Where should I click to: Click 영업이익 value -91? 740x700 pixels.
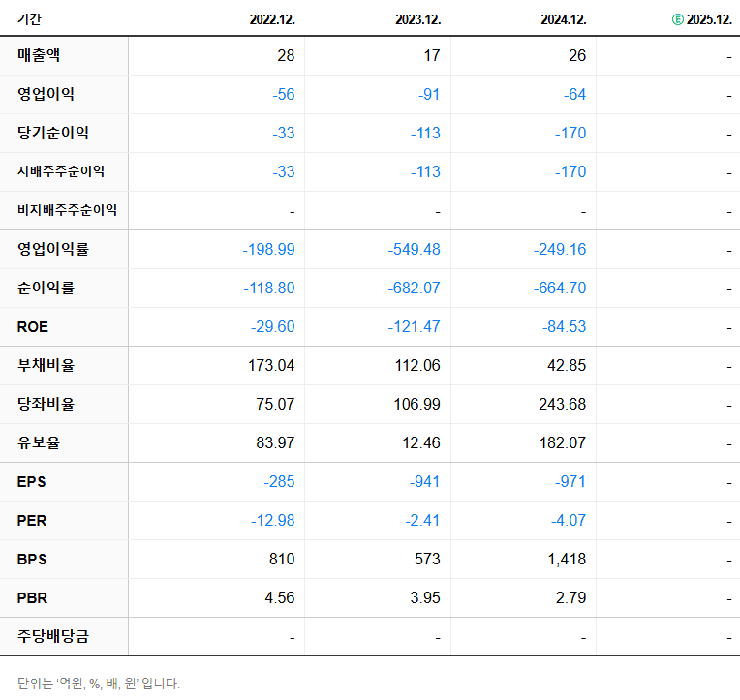[x=429, y=94]
